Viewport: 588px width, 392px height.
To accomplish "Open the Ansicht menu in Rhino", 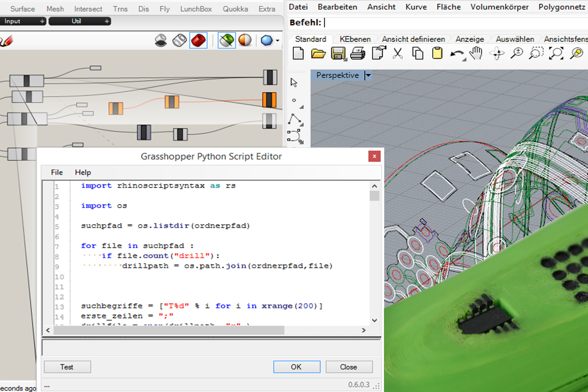I will 381,7.
